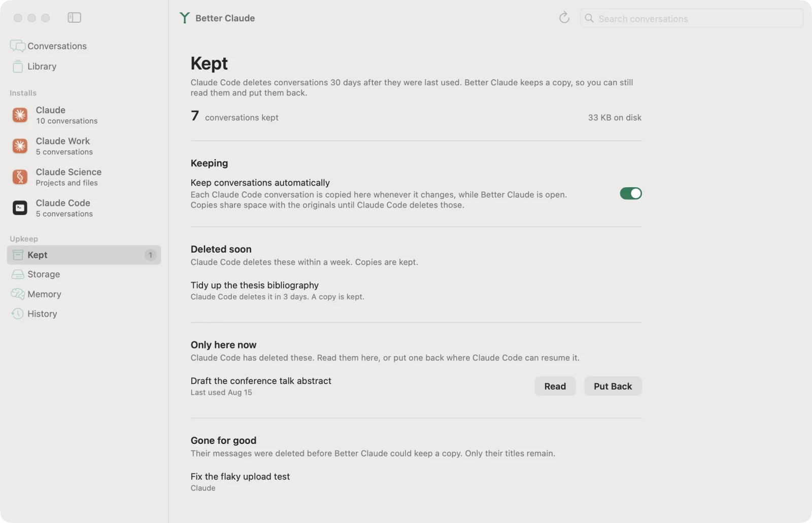Select Claude Work install
This screenshot has width=812, height=523.
[x=84, y=146]
